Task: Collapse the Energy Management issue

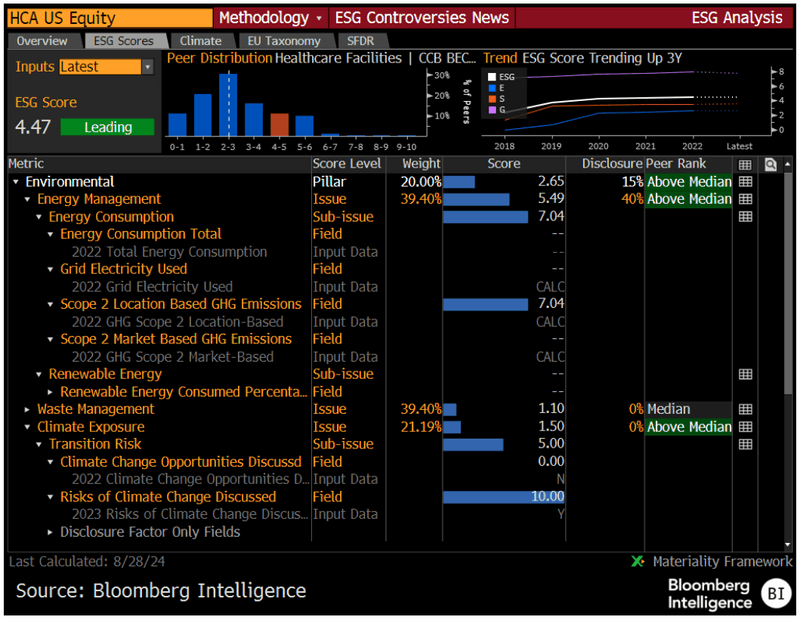Action: click(x=28, y=199)
